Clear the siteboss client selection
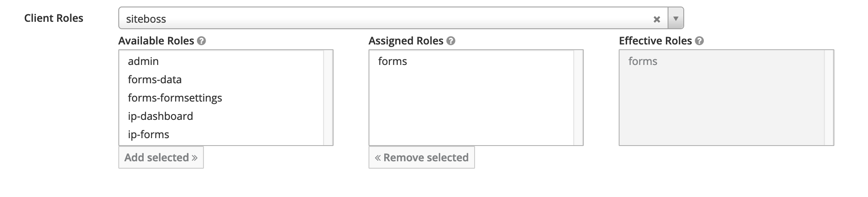This screenshot has width=868, height=197. 656,19
